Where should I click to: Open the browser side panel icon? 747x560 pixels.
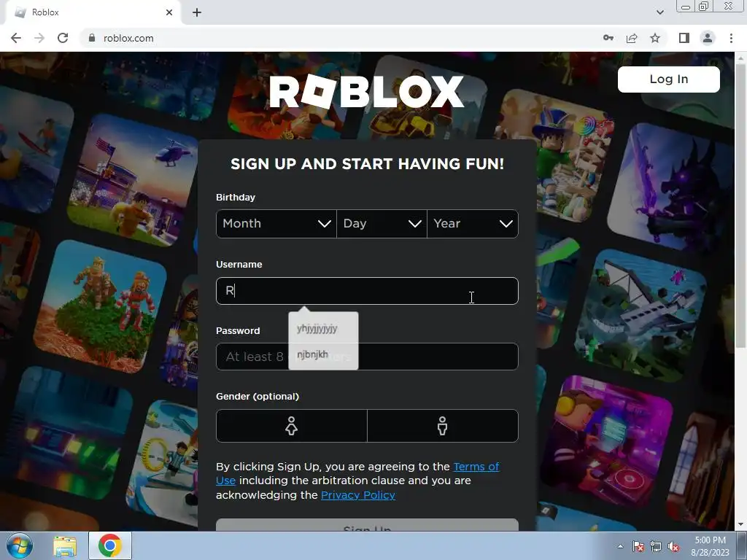click(x=684, y=38)
